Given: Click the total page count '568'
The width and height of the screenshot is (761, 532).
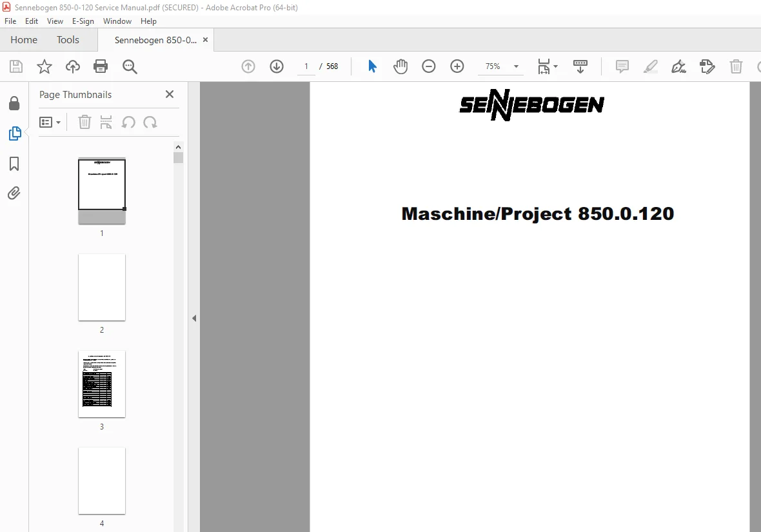Looking at the screenshot, I should (x=332, y=66).
